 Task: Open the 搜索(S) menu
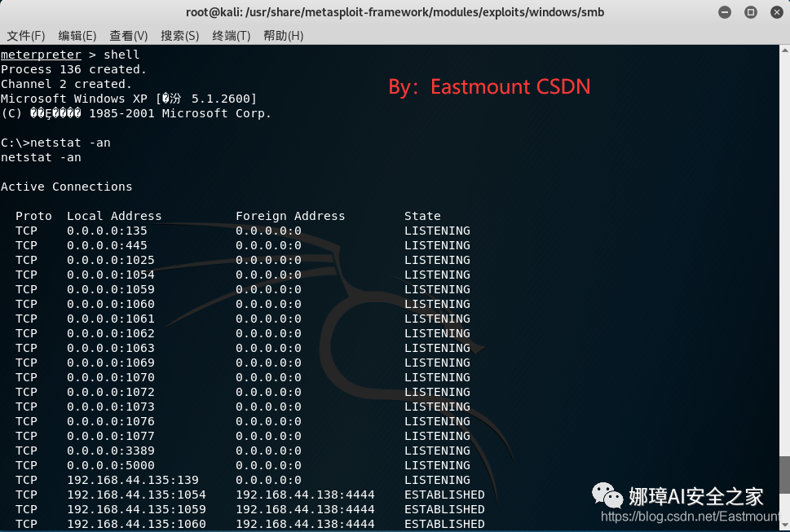(x=180, y=36)
